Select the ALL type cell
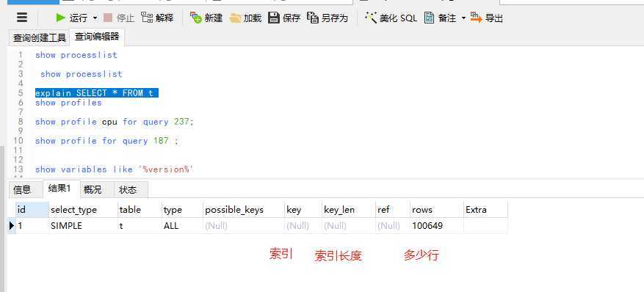 click(182, 225)
